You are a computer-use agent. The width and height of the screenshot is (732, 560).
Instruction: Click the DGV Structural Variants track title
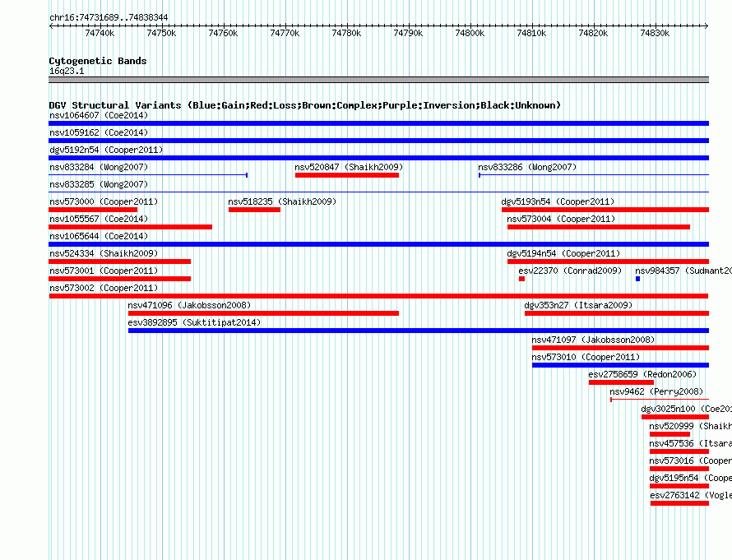pyautogui.click(x=304, y=105)
